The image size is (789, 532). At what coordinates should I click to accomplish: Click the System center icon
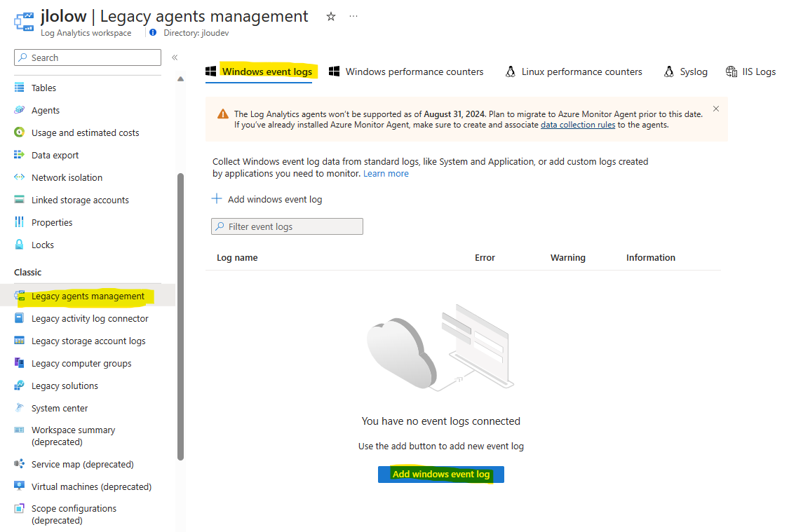click(19, 407)
